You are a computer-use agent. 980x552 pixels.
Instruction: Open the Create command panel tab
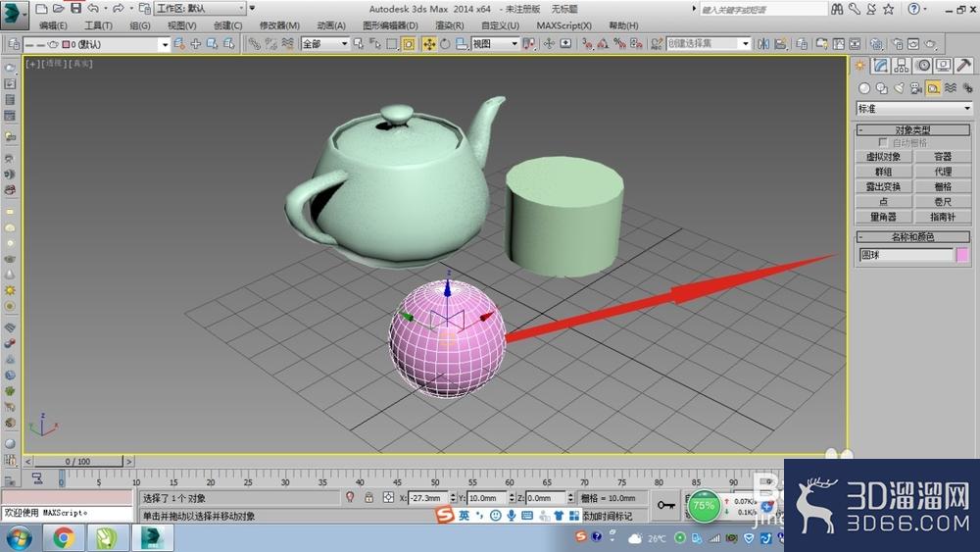pos(860,65)
